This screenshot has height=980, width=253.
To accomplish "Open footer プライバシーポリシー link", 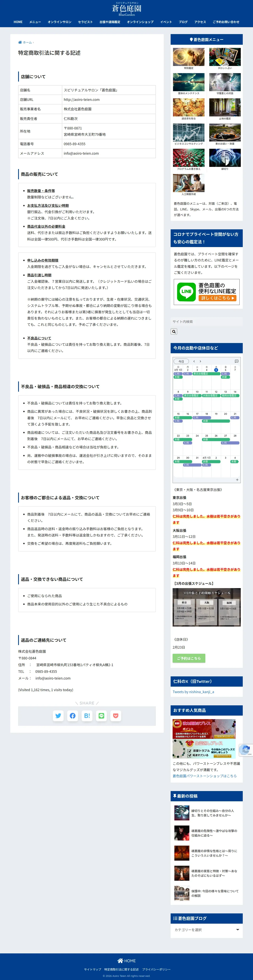I will [156, 969].
